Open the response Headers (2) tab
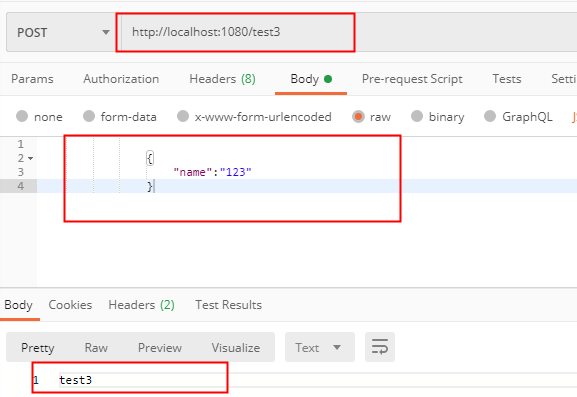 coord(141,305)
